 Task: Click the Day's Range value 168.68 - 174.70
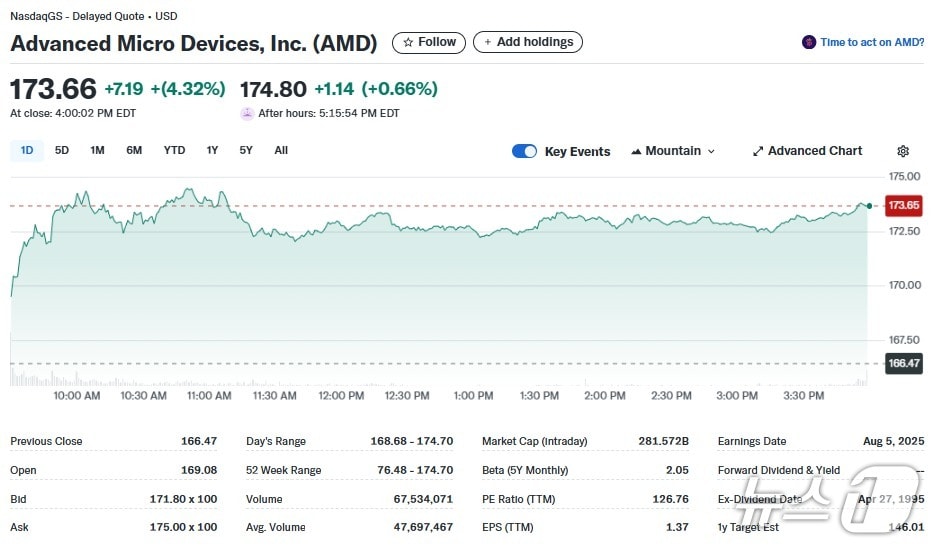point(412,441)
